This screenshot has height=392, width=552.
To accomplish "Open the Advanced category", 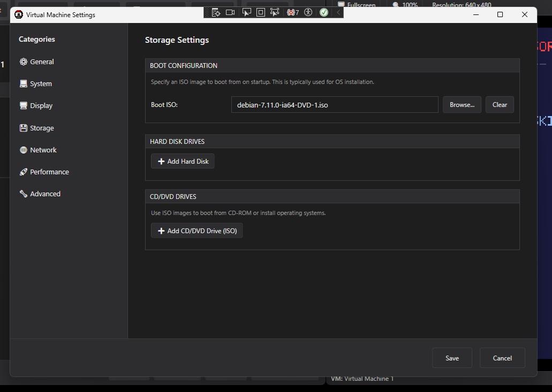I will 40,194.
